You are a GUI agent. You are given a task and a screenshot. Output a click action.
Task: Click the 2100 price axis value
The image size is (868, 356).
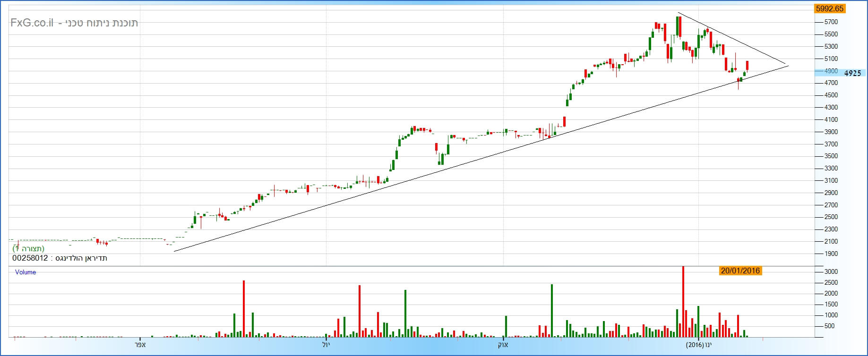coord(831,242)
